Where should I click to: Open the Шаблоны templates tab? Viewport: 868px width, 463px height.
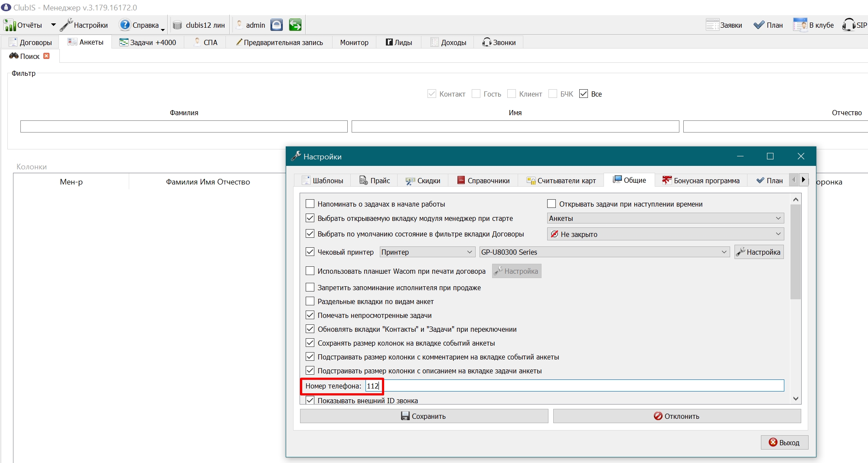click(x=323, y=181)
